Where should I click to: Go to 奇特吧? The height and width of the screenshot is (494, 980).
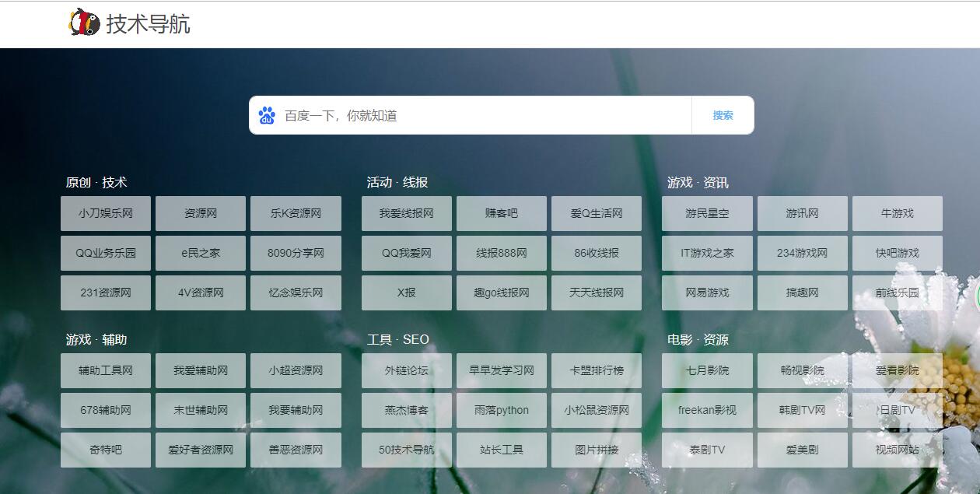[106, 450]
